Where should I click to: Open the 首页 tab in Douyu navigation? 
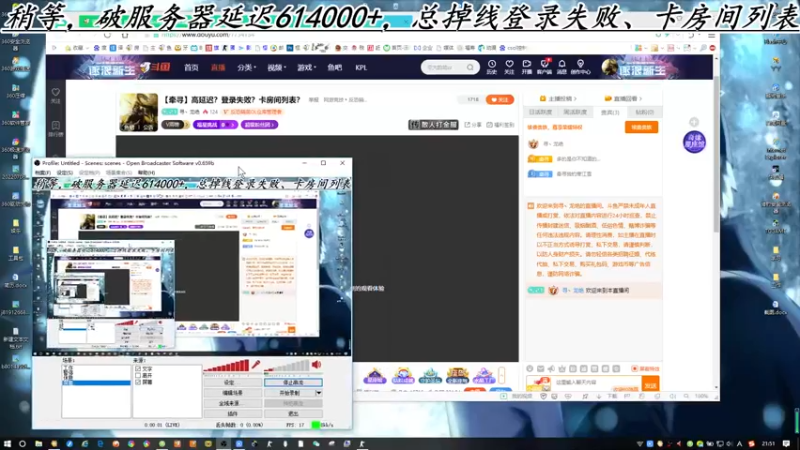[x=191, y=67]
